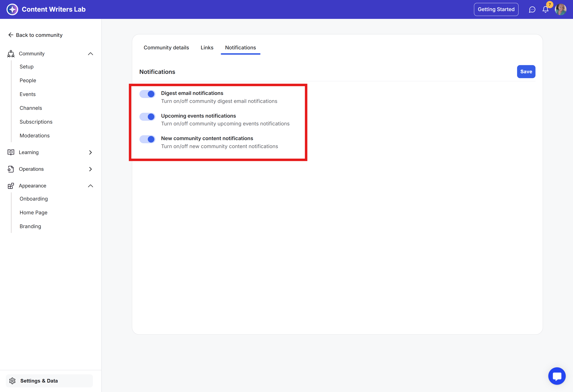This screenshot has width=573, height=392.
Task: Click the Getting Started button
Action: [x=496, y=9]
